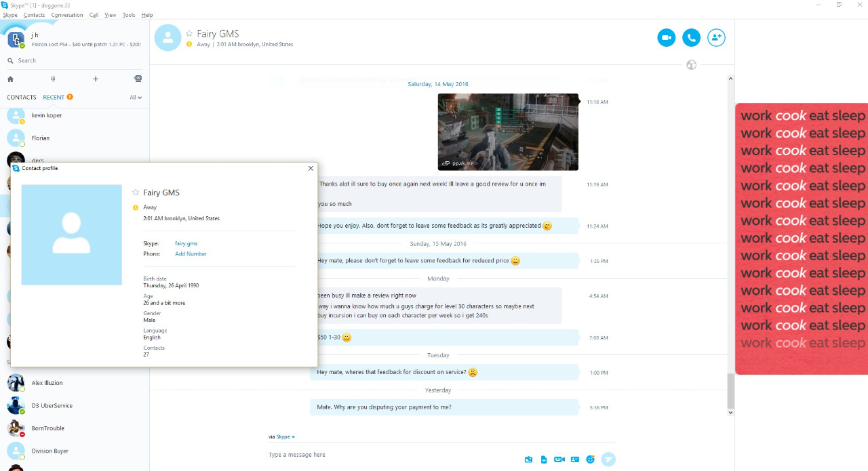Click the send contacts icon
868x471 pixels.
point(575,459)
